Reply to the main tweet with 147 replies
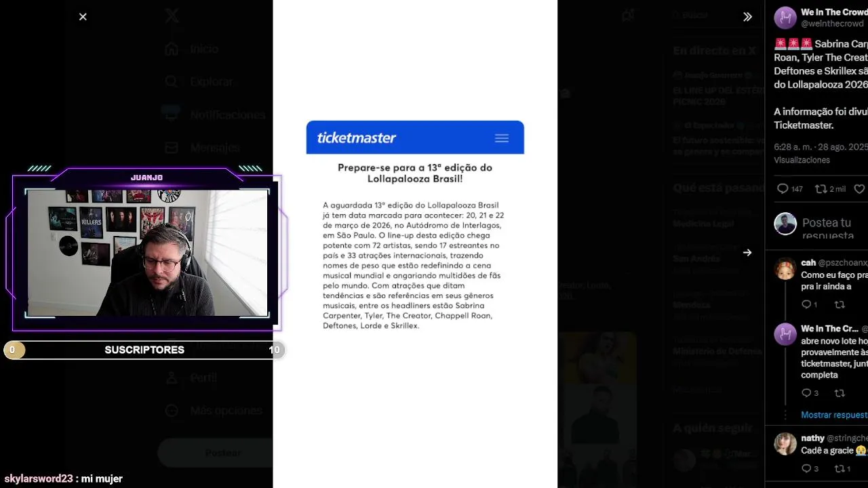 pyautogui.click(x=789, y=189)
